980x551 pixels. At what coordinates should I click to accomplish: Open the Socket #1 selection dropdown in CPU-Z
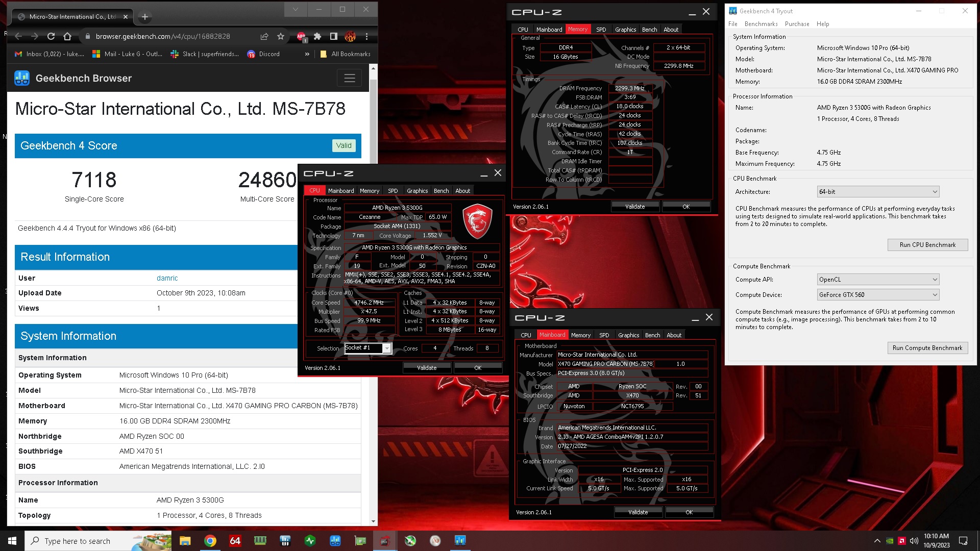(367, 348)
